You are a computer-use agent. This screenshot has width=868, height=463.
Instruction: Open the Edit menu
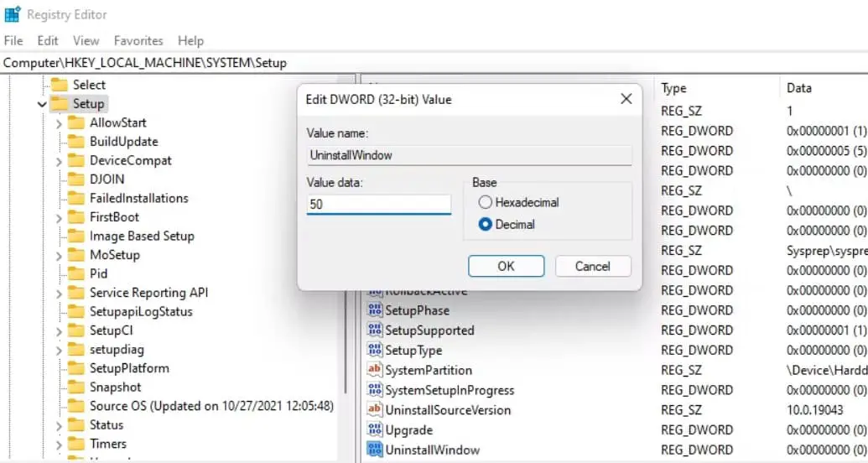(48, 41)
